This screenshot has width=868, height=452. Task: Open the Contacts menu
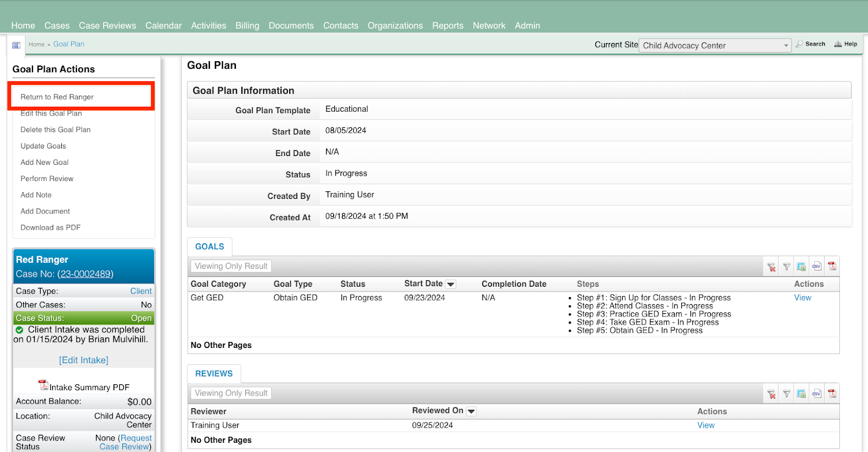[x=341, y=25]
